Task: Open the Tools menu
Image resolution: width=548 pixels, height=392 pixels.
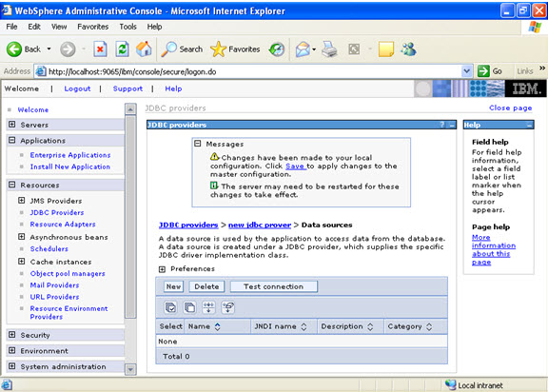Action: point(127,27)
